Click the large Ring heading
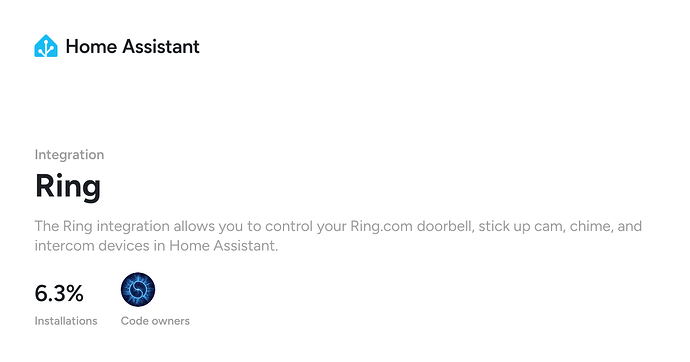 pyautogui.click(x=68, y=186)
